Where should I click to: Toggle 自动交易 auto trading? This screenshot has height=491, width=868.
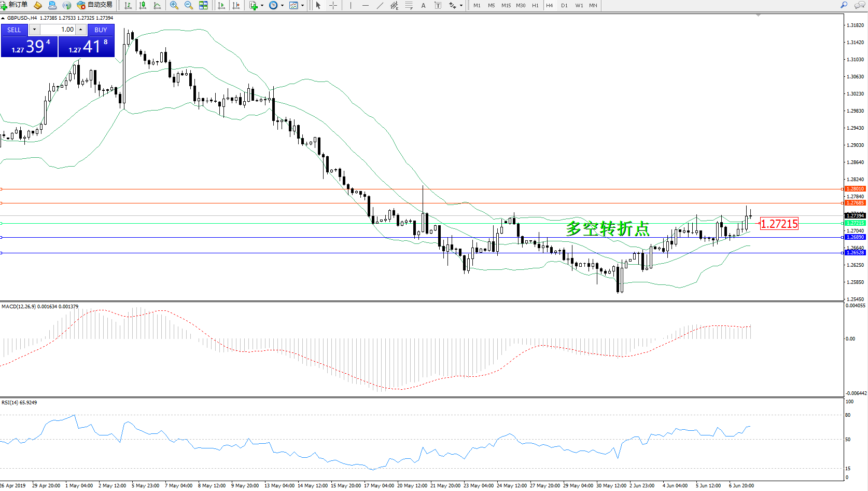pos(95,5)
